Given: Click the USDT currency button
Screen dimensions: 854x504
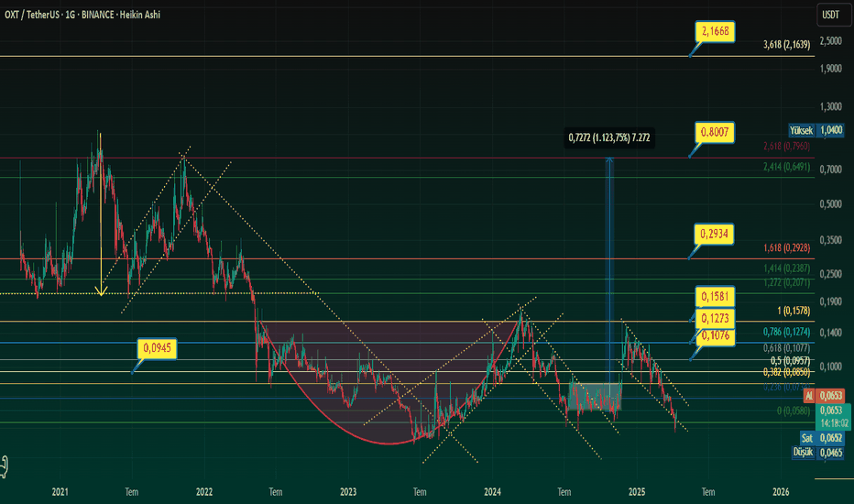Looking at the screenshot, I should (833, 16).
